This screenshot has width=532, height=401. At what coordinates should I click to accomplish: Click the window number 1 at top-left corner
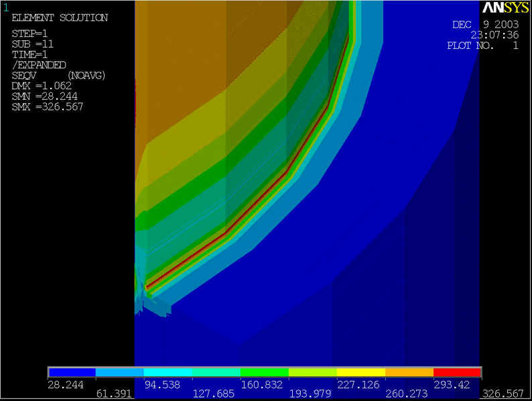coord(6,7)
